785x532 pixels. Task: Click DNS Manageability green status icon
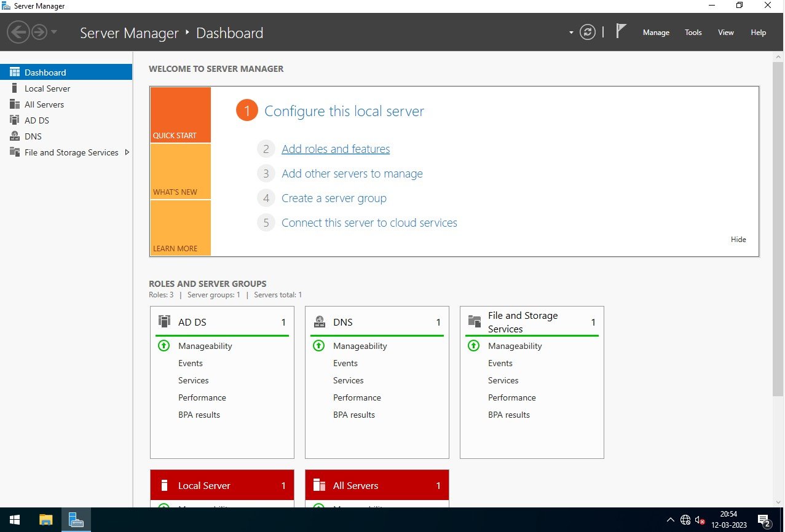pyautogui.click(x=318, y=346)
